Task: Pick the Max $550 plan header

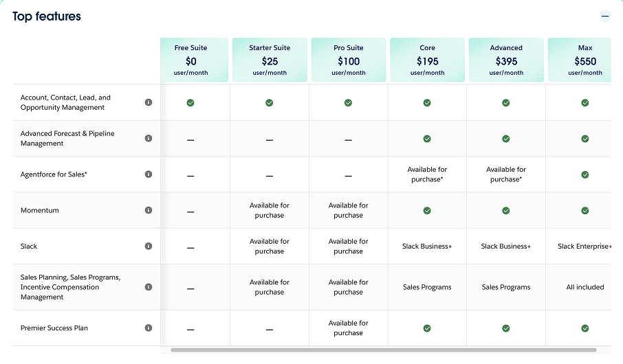Action: coord(579,60)
